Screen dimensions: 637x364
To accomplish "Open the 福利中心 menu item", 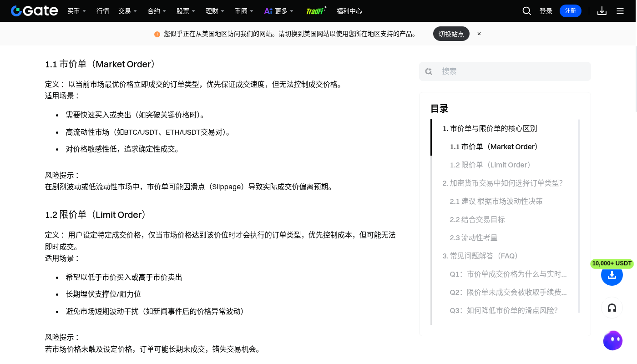I will [349, 11].
